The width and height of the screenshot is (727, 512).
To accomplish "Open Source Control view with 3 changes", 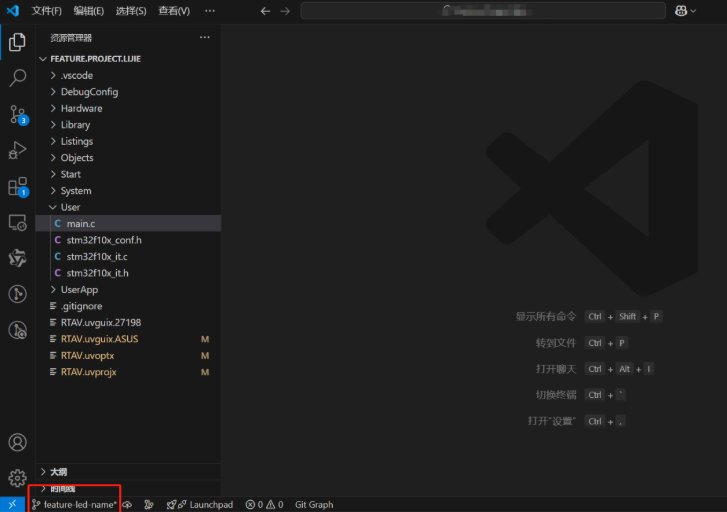I will (x=18, y=114).
